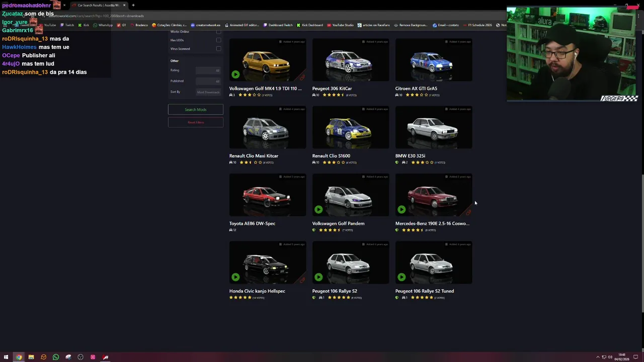
Task: Click star rating of Honda Civic kanjo Hellspec
Action: [x=240, y=298]
